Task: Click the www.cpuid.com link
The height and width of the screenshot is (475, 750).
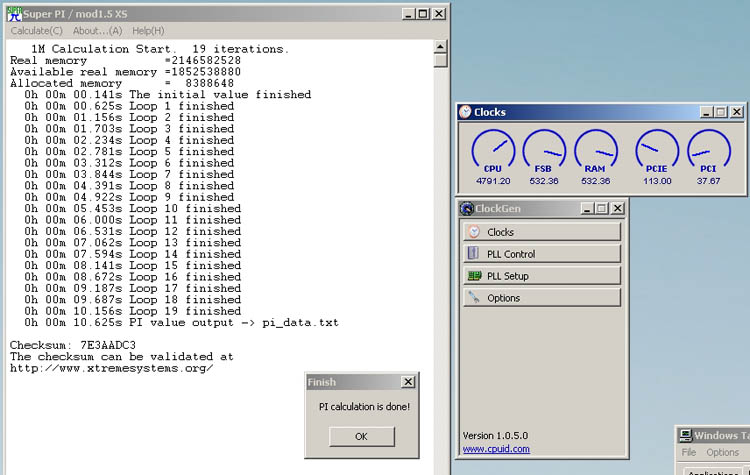Action: tap(496, 449)
